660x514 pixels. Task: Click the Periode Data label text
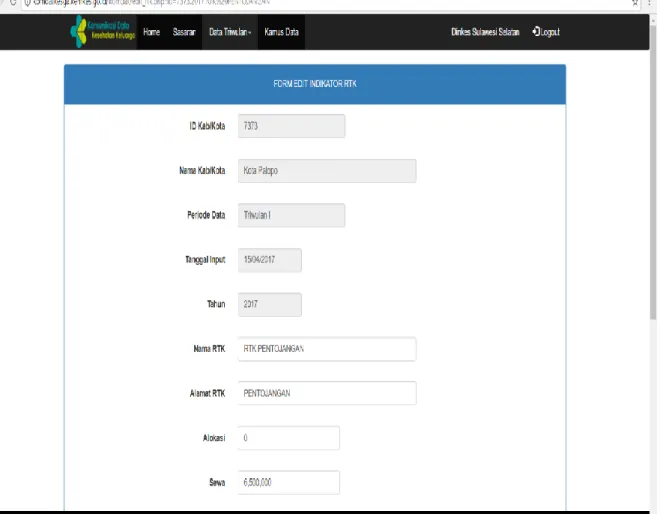tap(206, 215)
